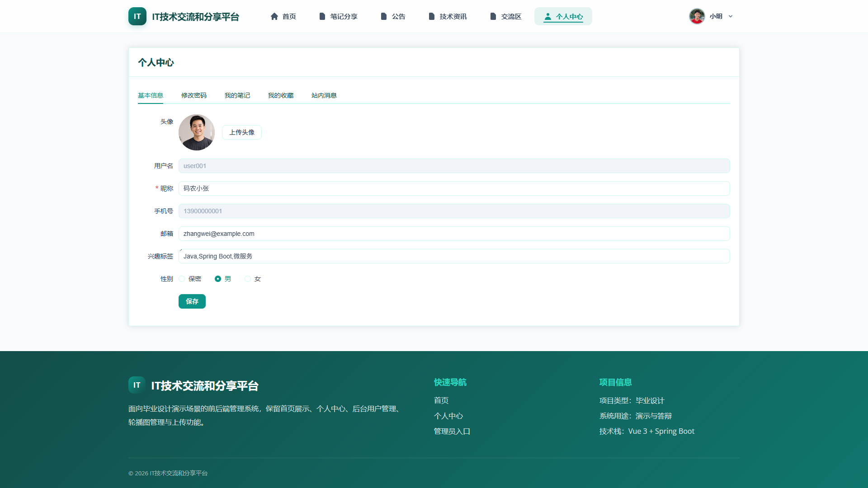This screenshot has width=868, height=488.
Task: Open the 技术资讯 navigation item
Action: (448, 16)
